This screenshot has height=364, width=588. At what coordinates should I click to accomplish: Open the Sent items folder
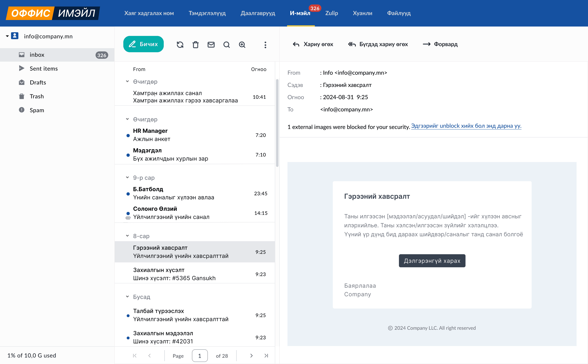(57, 69)
